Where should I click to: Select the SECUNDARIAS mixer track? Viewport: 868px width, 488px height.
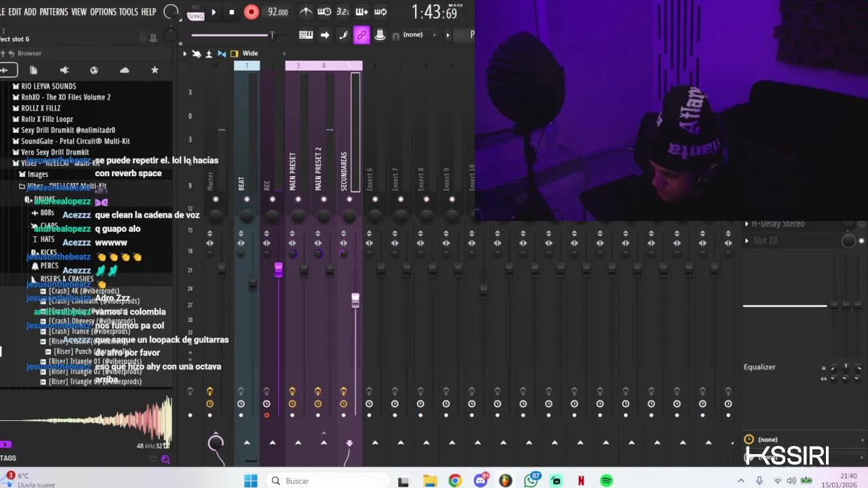[x=344, y=171]
